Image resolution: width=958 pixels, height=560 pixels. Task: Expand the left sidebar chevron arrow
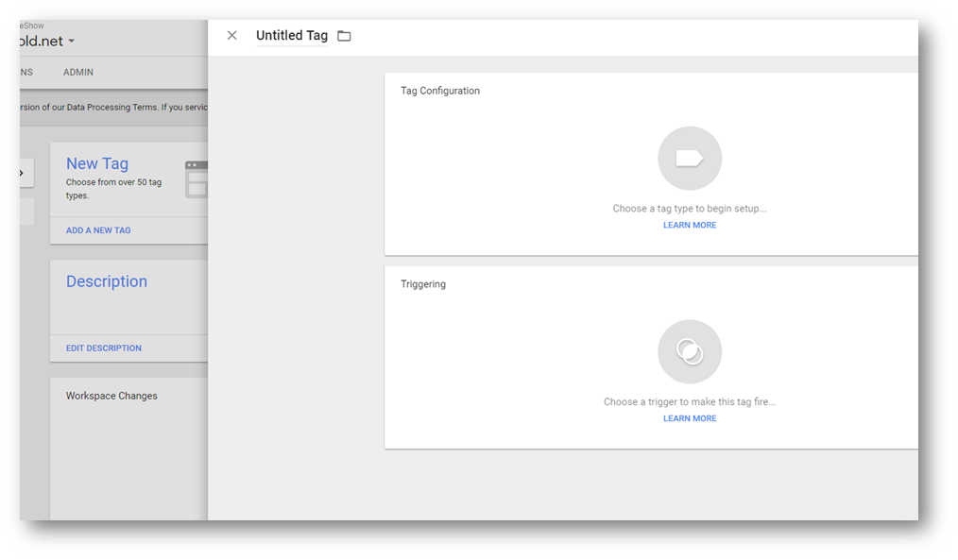tap(23, 173)
